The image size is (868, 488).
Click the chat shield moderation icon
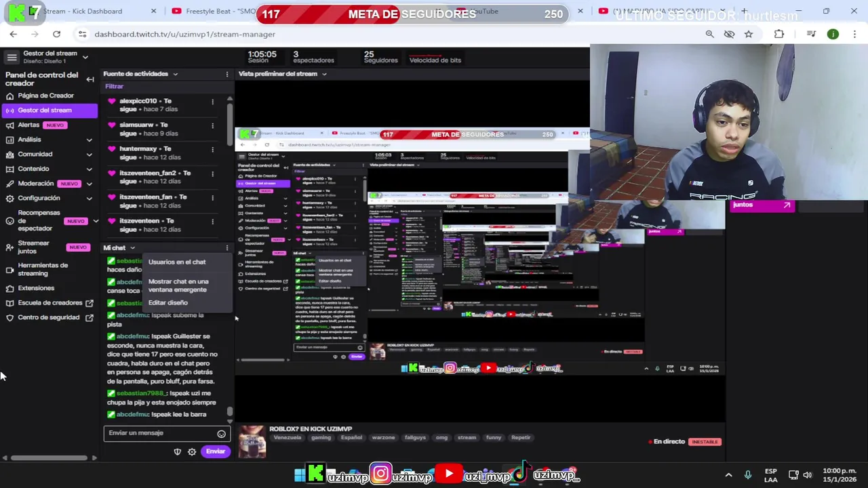pyautogui.click(x=178, y=451)
